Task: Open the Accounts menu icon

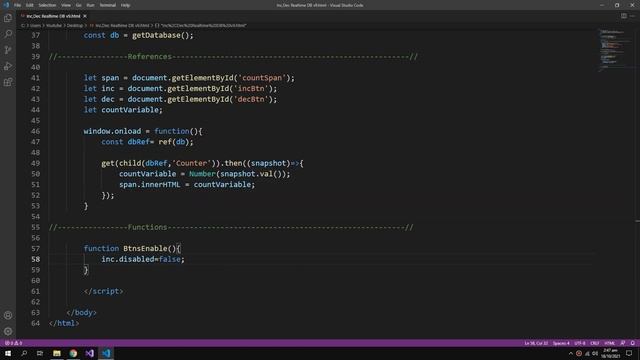Action: [8, 315]
